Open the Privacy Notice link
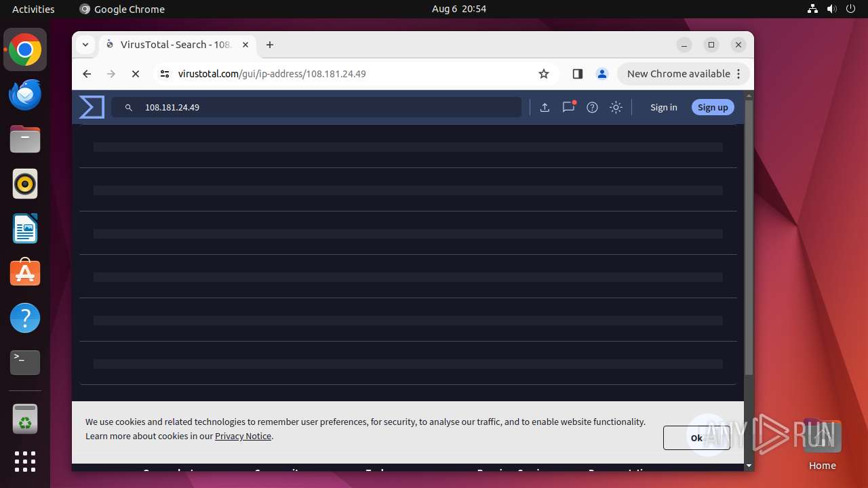 click(x=243, y=436)
